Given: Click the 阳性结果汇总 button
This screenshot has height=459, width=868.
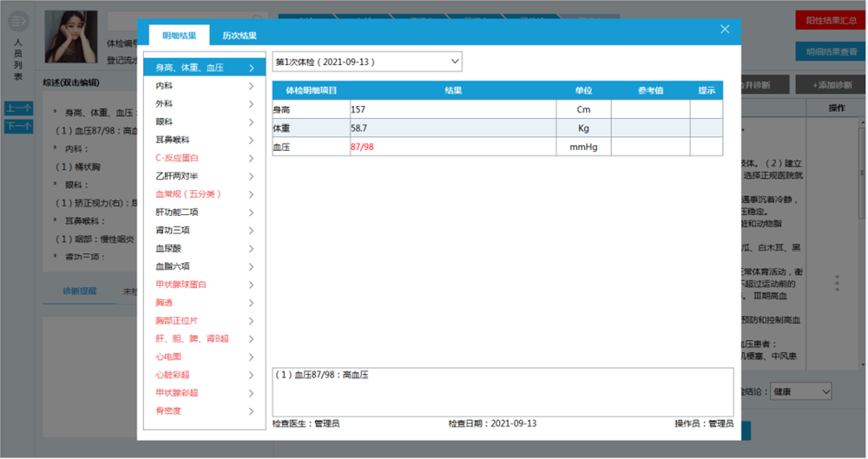Looking at the screenshot, I should [830, 20].
